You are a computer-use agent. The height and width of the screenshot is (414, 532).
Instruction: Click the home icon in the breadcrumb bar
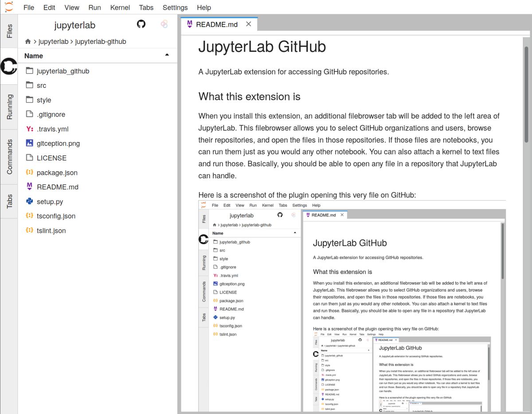pyautogui.click(x=28, y=41)
